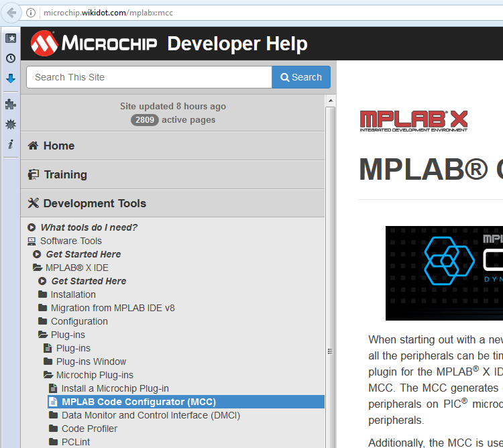Click the open folder icon beside Microchip Plug-ins
This screenshot has height=448, width=503.
tap(48, 374)
